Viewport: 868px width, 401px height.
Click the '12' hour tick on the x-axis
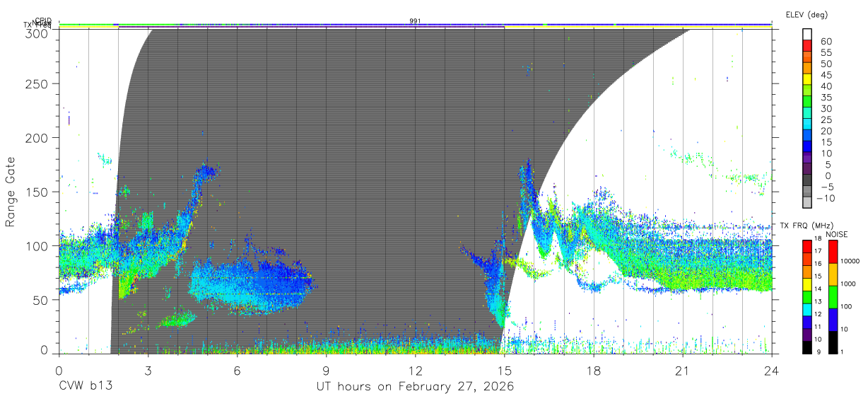(x=415, y=370)
